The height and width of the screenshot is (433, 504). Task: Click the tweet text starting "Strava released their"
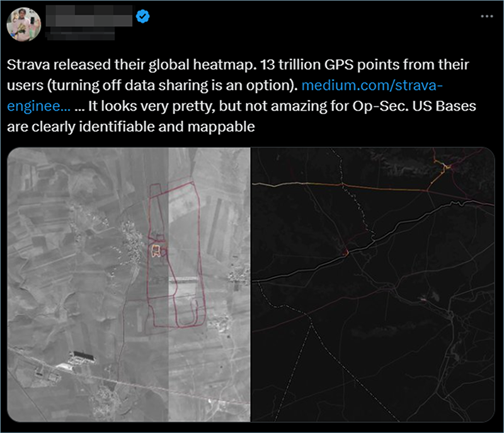pyautogui.click(x=241, y=96)
